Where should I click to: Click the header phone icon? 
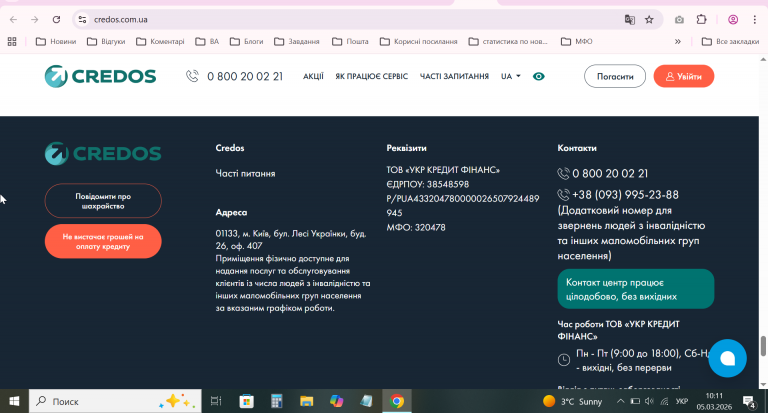(x=192, y=76)
